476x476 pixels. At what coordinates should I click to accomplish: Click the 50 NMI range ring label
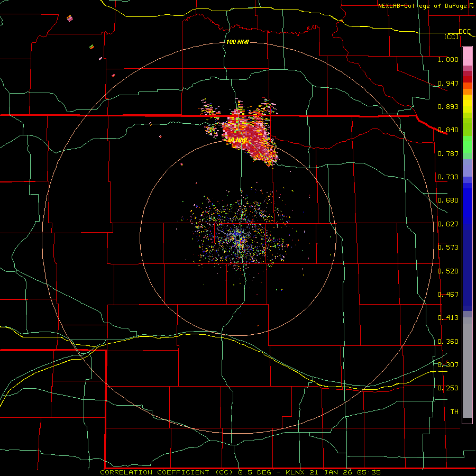(237, 140)
